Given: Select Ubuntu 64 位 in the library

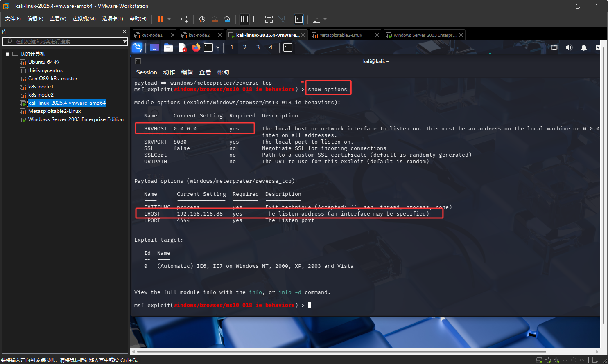Looking at the screenshot, I should 44,62.
